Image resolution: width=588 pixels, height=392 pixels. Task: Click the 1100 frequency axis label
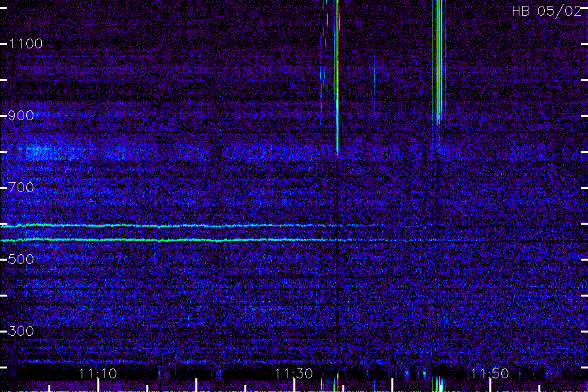pos(26,44)
